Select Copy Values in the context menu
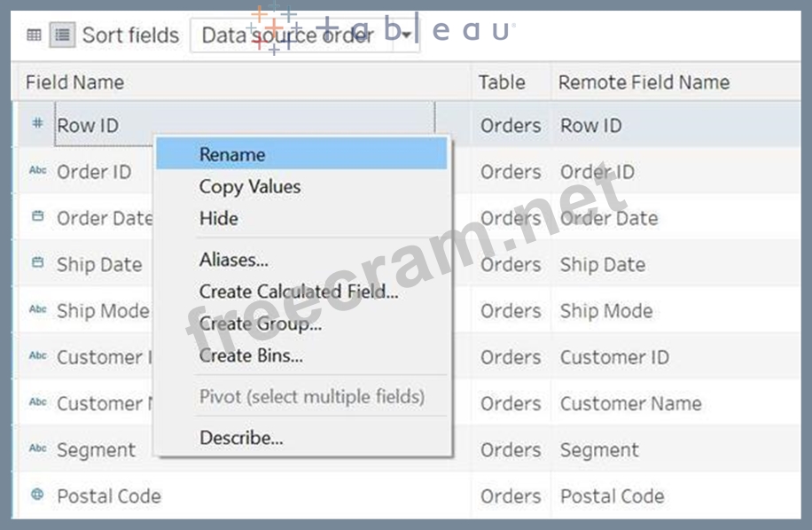The height and width of the screenshot is (530, 812). pos(250,187)
